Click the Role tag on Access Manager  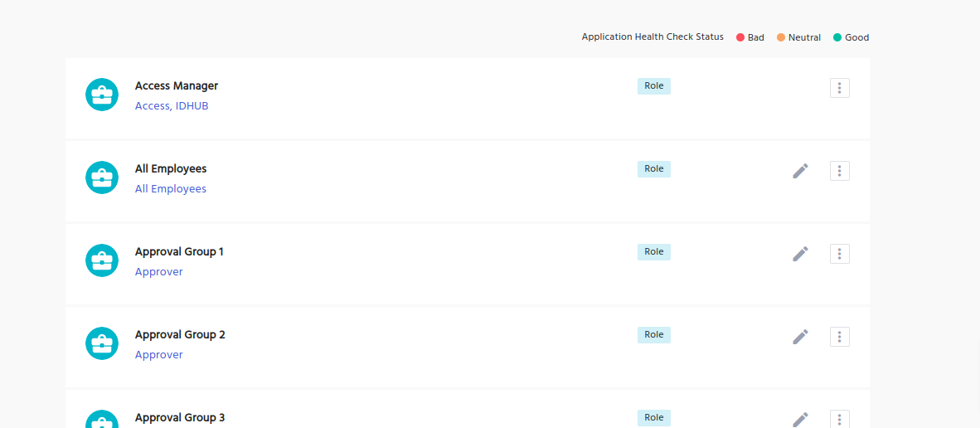click(653, 85)
